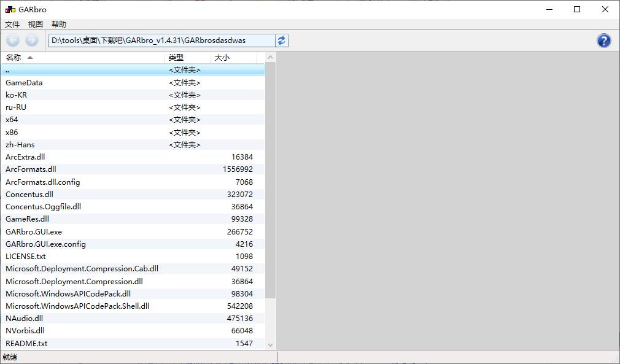This screenshot has width=620, height=364.
Task: Click into the path address field
Action: pos(161,41)
